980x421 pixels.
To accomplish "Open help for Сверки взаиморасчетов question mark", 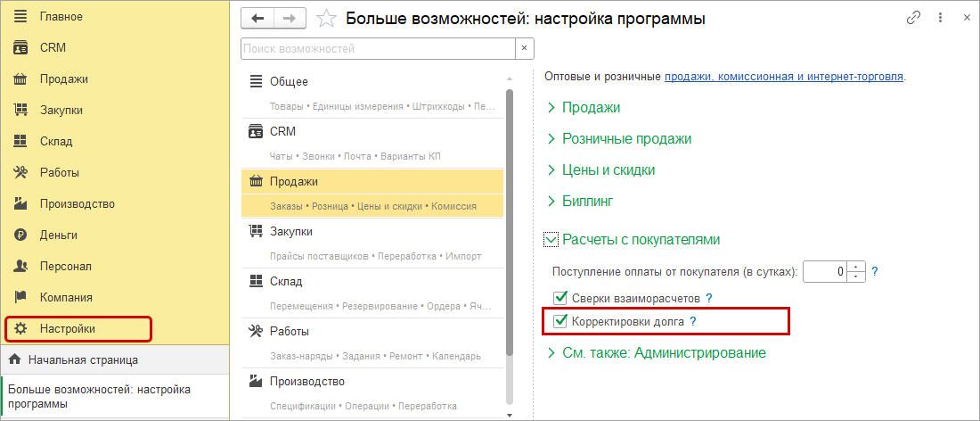I will click(x=709, y=298).
